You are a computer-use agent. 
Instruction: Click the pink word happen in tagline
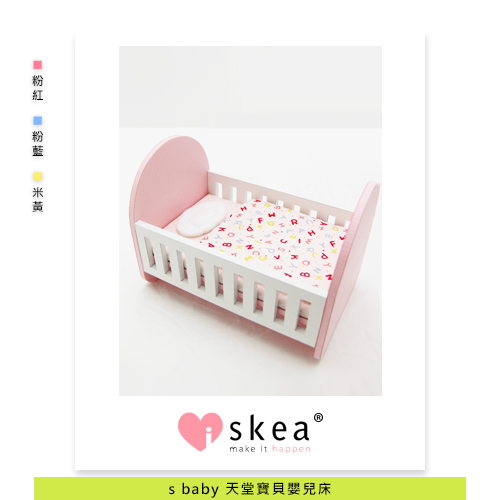coord(291,449)
